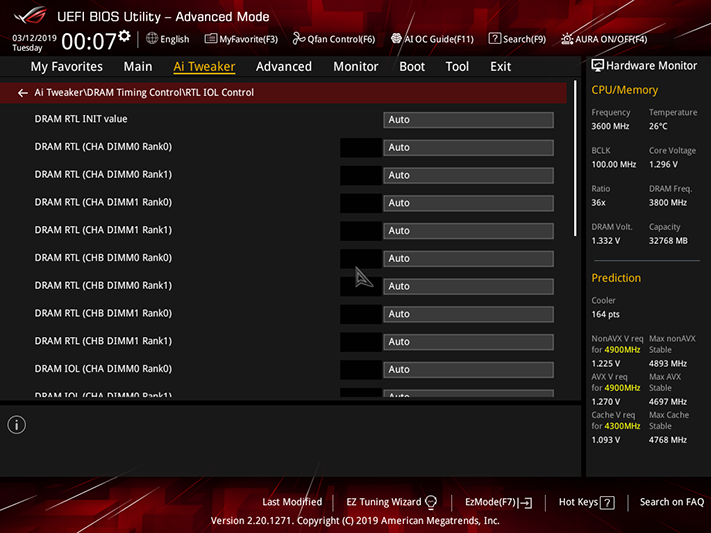Viewport: 711px width, 533px height.
Task: Edit DRAM RTL (CHB DIMM1 Rank1) Auto field
Action: click(468, 342)
